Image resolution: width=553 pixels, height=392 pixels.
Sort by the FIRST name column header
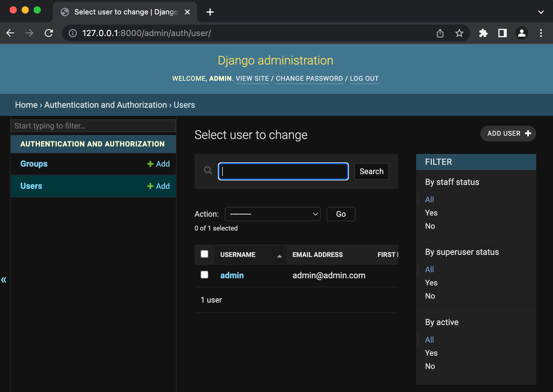388,255
